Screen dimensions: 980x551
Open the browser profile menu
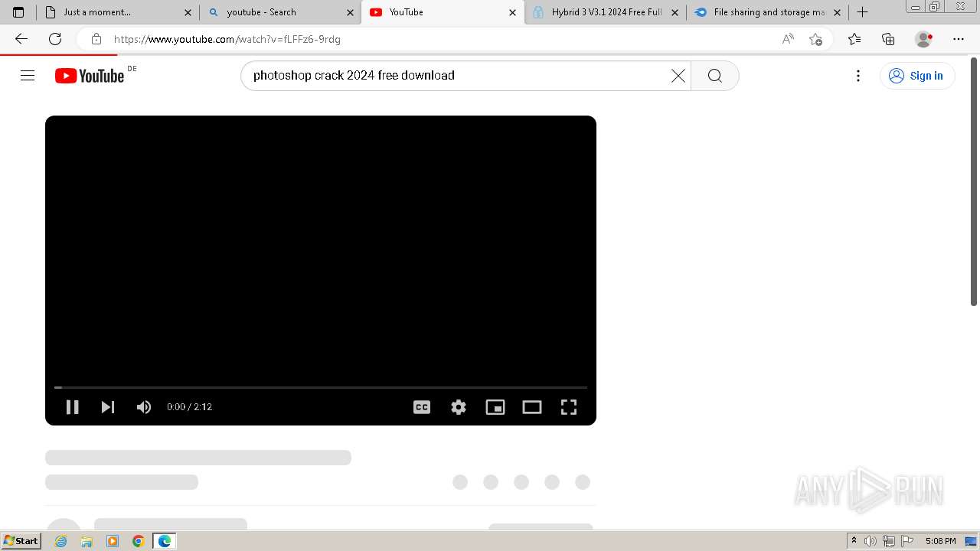924,39
